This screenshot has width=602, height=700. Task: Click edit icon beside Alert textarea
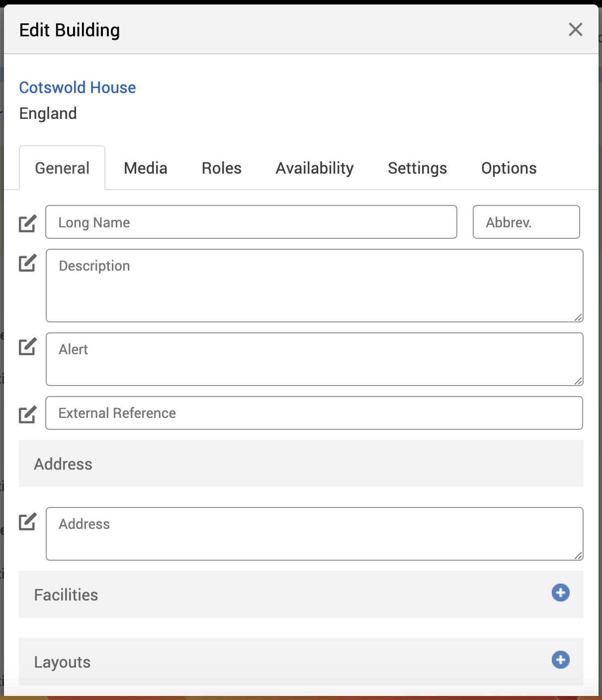click(x=27, y=346)
